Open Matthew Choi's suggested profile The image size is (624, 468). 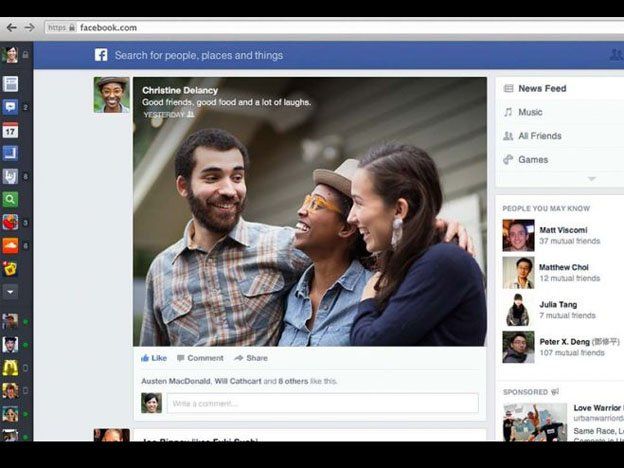564,267
